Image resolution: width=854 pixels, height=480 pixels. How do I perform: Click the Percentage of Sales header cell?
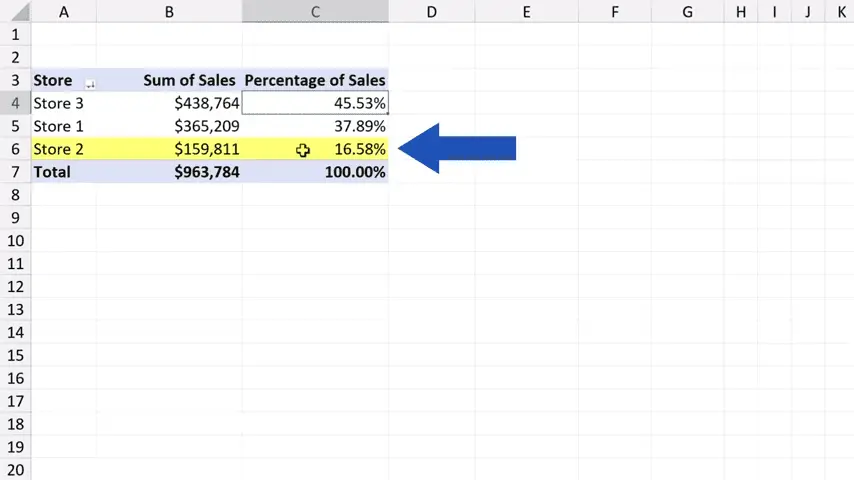coord(314,80)
